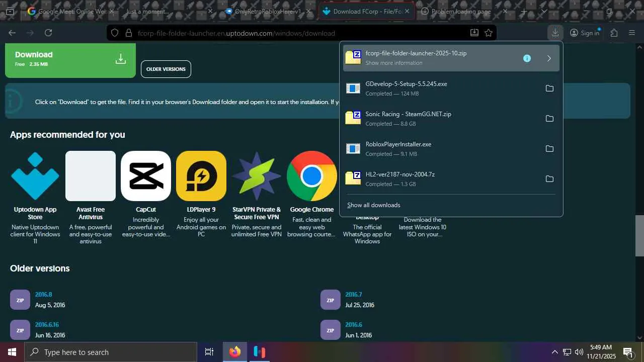Open the volume control in system tray
Image resolution: width=644 pixels, height=362 pixels.
[x=579, y=352]
